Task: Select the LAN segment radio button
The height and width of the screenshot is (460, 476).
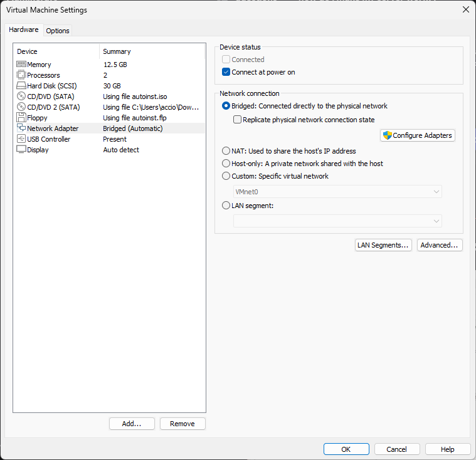Action: click(x=226, y=206)
